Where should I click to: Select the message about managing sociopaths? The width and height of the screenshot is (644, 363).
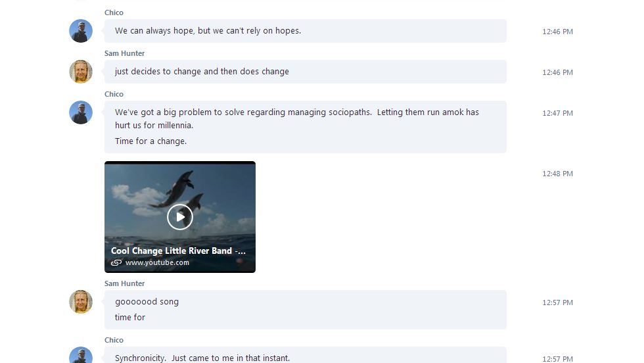tap(297, 118)
